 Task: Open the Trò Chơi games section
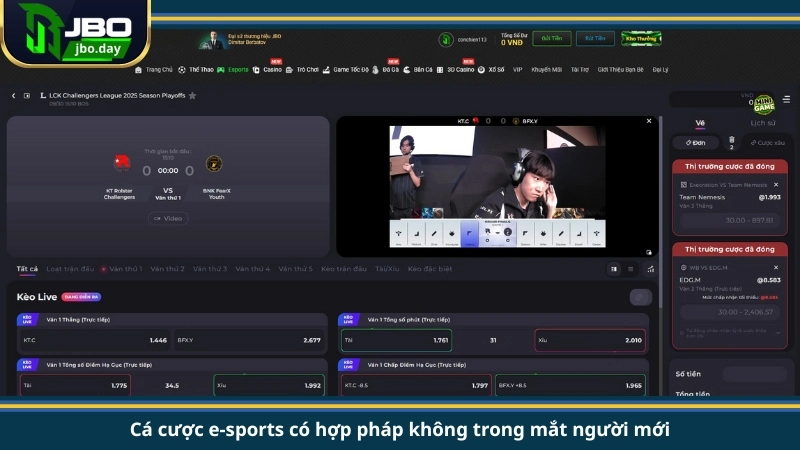tap(302, 70)
